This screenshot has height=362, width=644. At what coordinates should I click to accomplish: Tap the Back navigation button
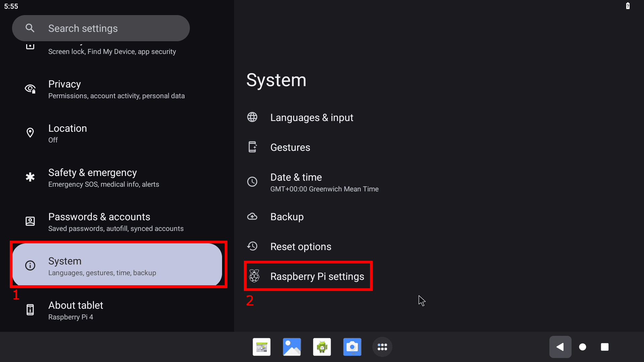[560, 347]
